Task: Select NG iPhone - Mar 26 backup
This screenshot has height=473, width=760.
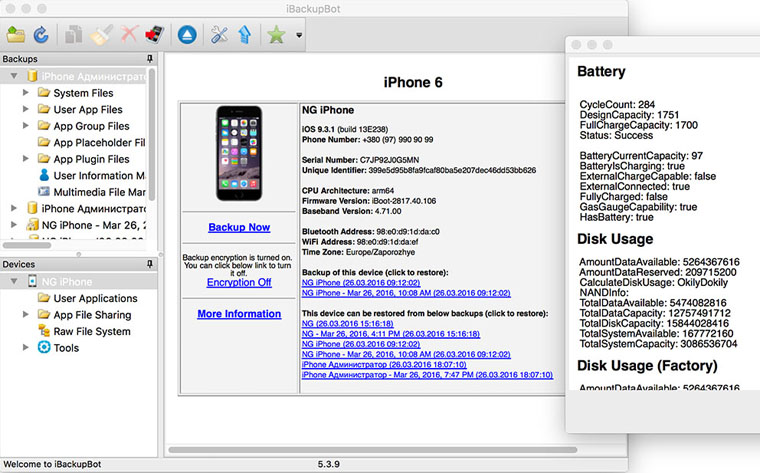Action: click(93, 225)
